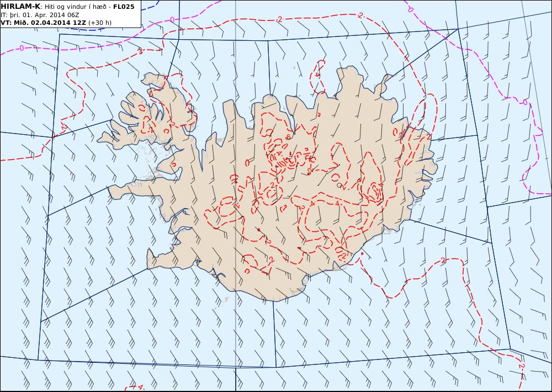Click the -6 red contour label

click(288, 137)
